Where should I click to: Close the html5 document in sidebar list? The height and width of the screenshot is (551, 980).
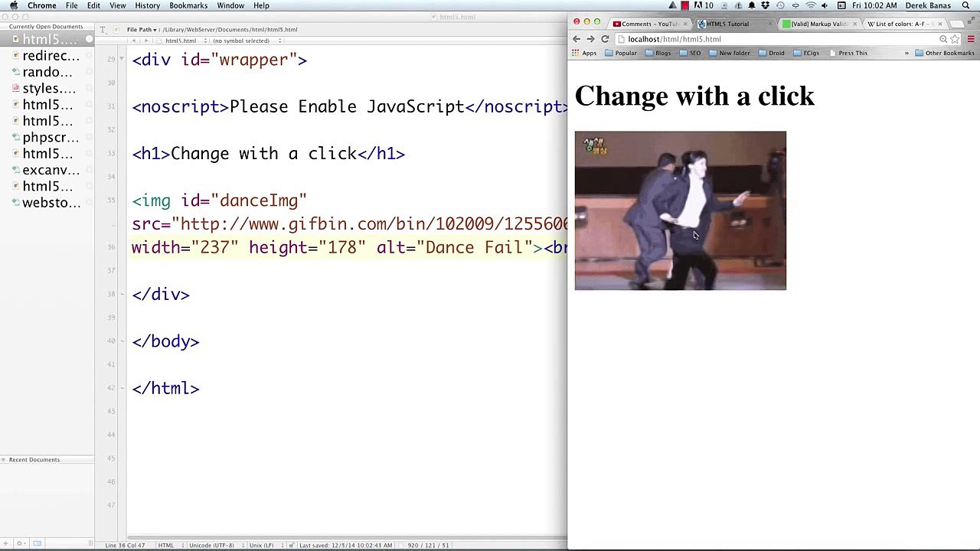click(89, 39)
